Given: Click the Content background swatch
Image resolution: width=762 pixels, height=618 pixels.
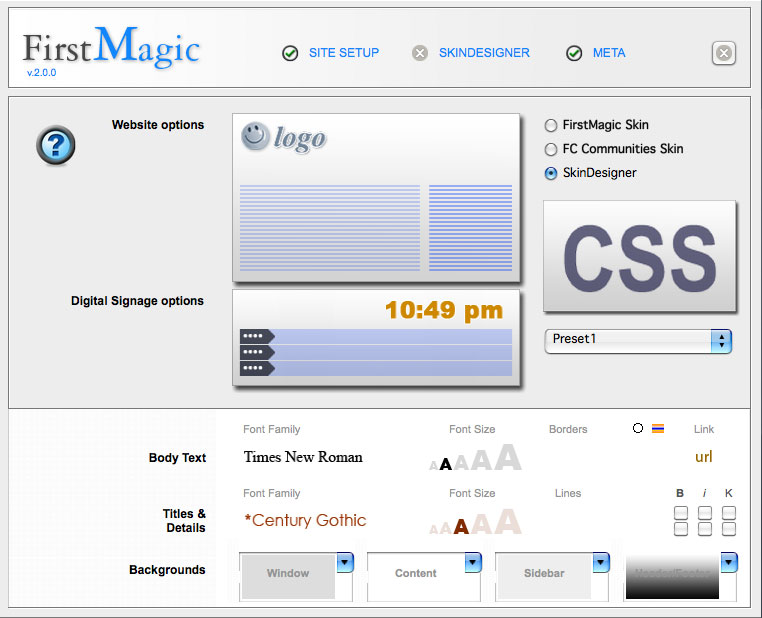Looking at the screenshot, I should click(415, 575).
